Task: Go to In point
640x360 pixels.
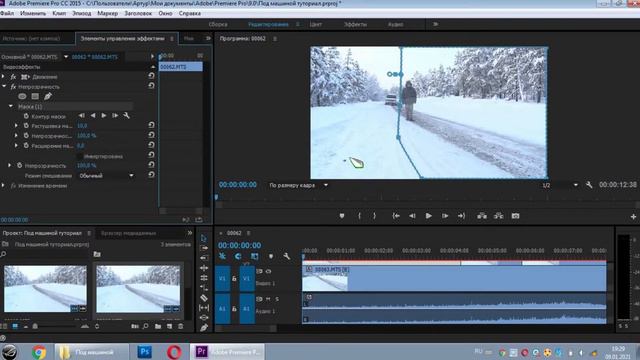Action: [x=396, y=216]
